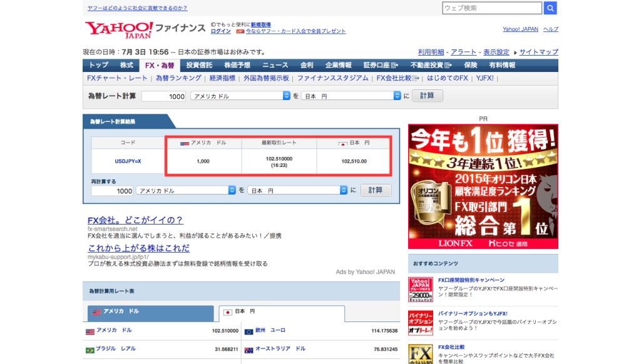This screenshot has height=364, width=641.
Task: Switch to the 日本 円 rate table tab
Action: pyautogui.click(x=282, y=313)
